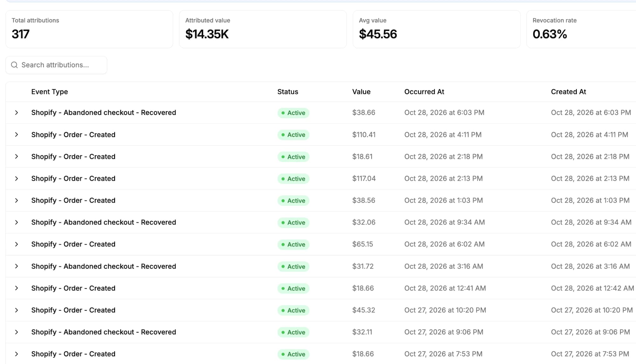636x364 pixels.
Task: Select the Attributed value card $14.35K
Action: 263,29
